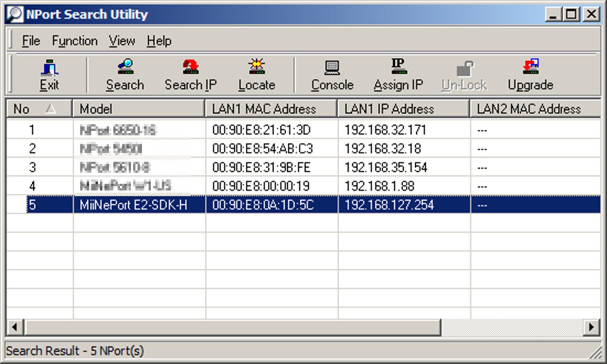Select IP address 192.168.32.18

pyautogui.click(x=383, y=149)
